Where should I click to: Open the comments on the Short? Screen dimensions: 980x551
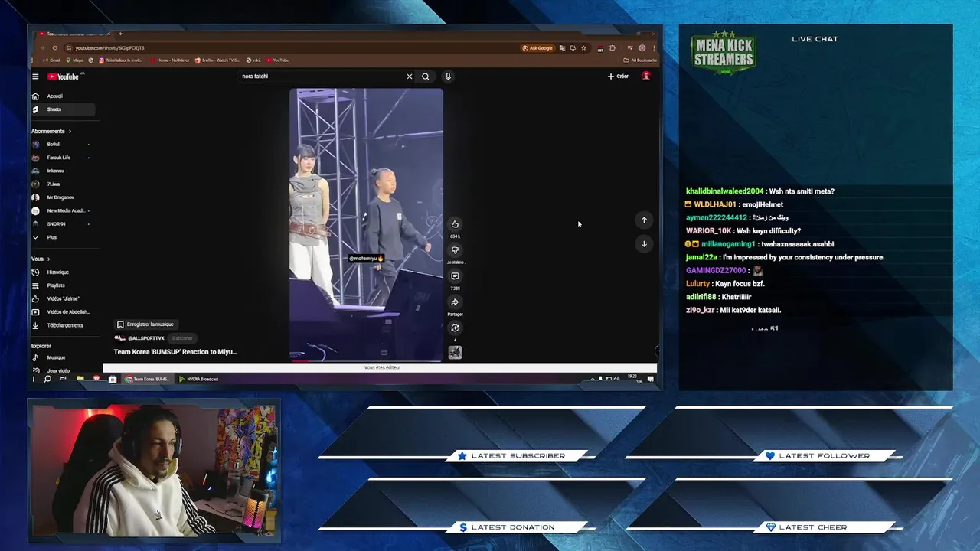[x=455, y=276]
